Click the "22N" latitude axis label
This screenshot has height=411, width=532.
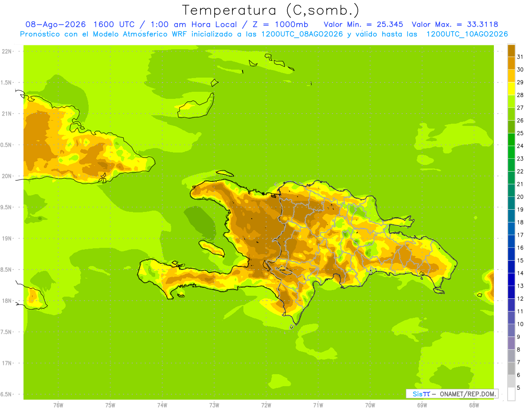click(7, 51)
